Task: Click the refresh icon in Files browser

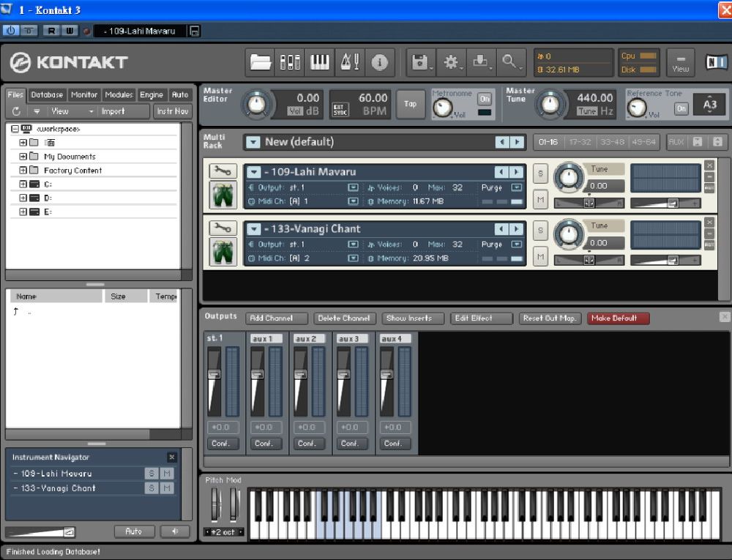Action: coord(16,111)
